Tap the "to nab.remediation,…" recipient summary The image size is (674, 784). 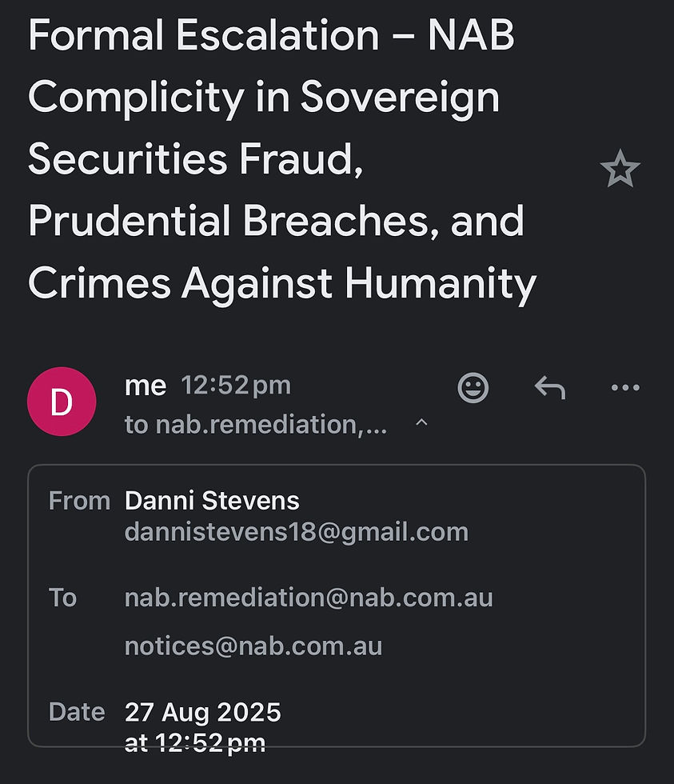[256, 425]
